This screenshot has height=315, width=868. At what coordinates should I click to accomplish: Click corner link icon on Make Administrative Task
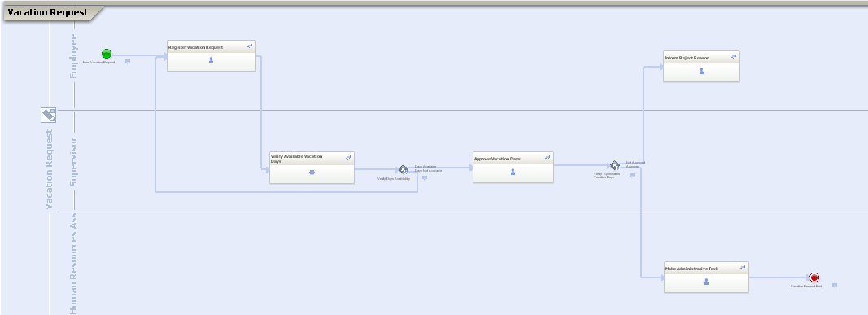pyautogui.click(x=743, y=268)
